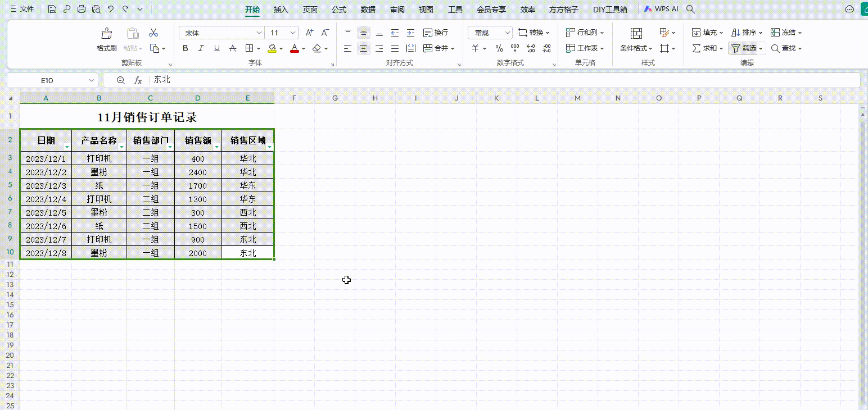Redo the last undone action

pos(125,9)
